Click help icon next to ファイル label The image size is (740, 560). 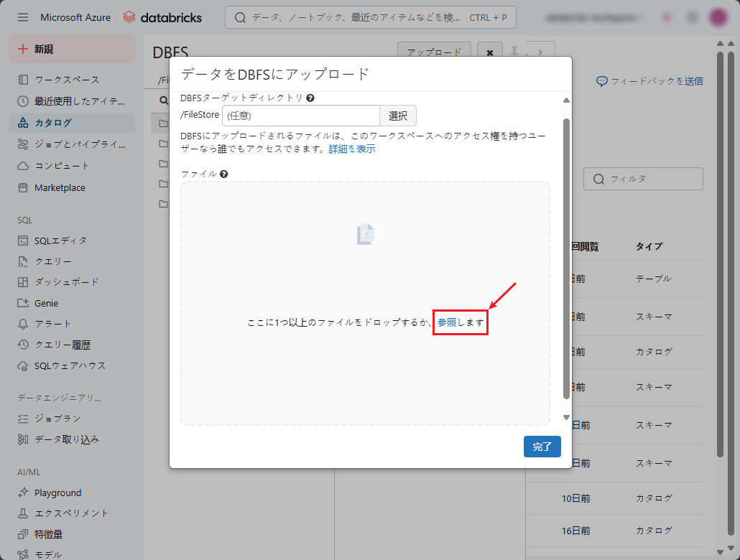[224, 174]
